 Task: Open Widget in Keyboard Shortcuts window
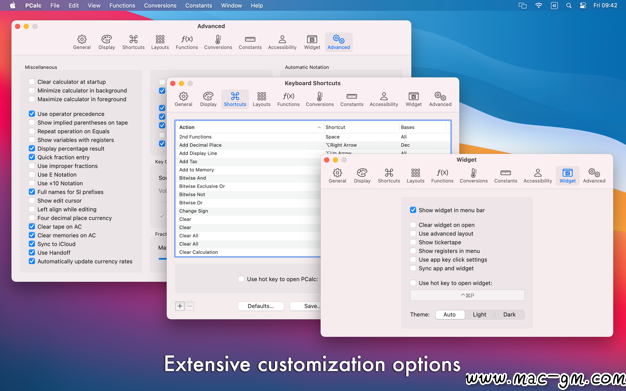pos(414,99)
